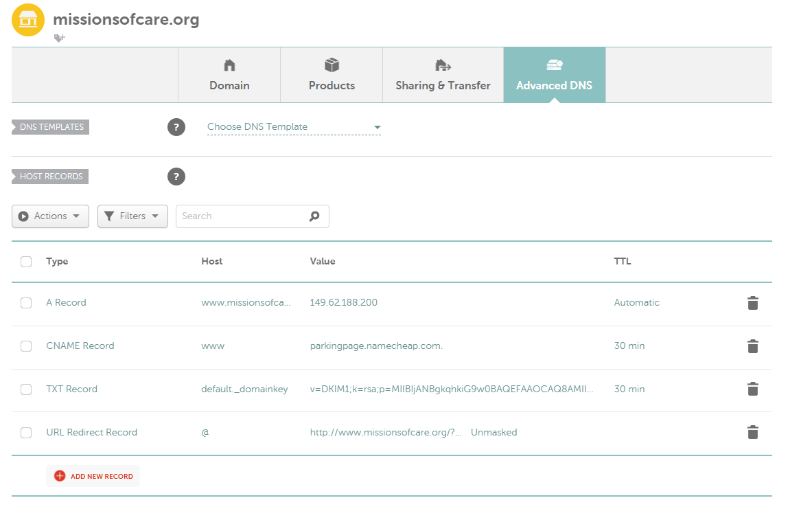Check the A Record row checkbox
This screenshot has width=812, height=509.
click(x=26, y=303)
